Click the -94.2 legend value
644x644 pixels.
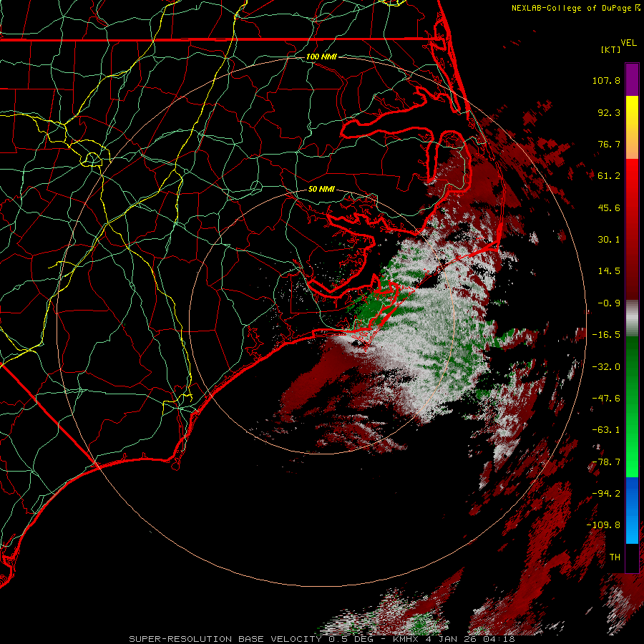[x=606, y=494]
